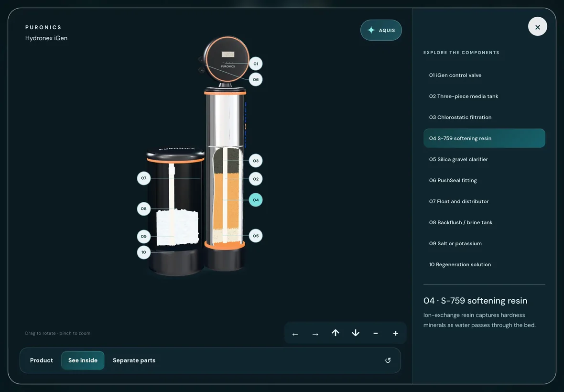Select the See inside view tab
564x392 pixels.
point(83,360)
